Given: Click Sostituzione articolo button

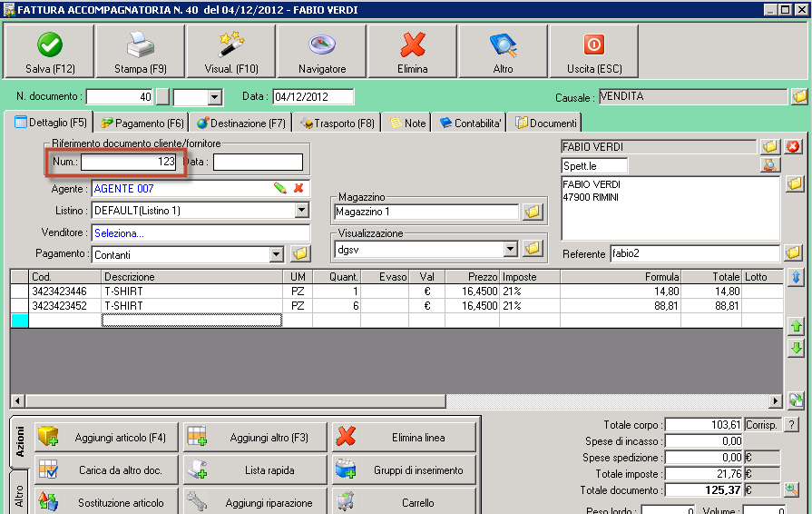Looking at the screenshot, I should click(107, 501).
